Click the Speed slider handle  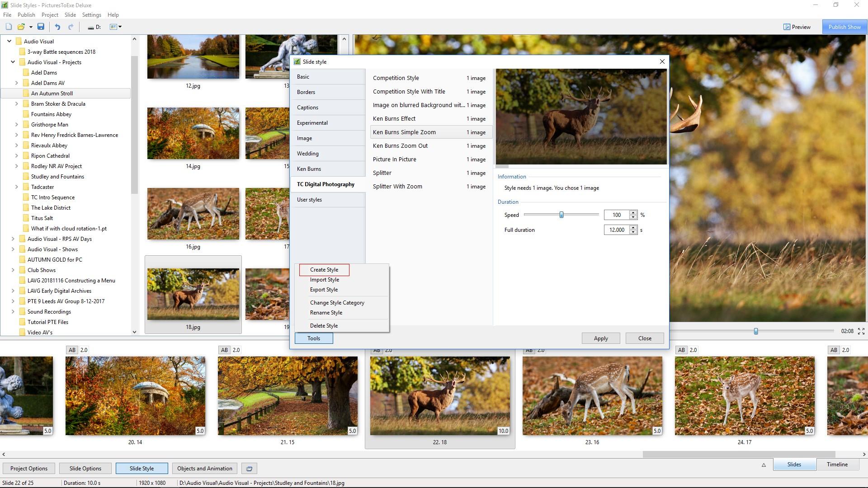point(561,215)
